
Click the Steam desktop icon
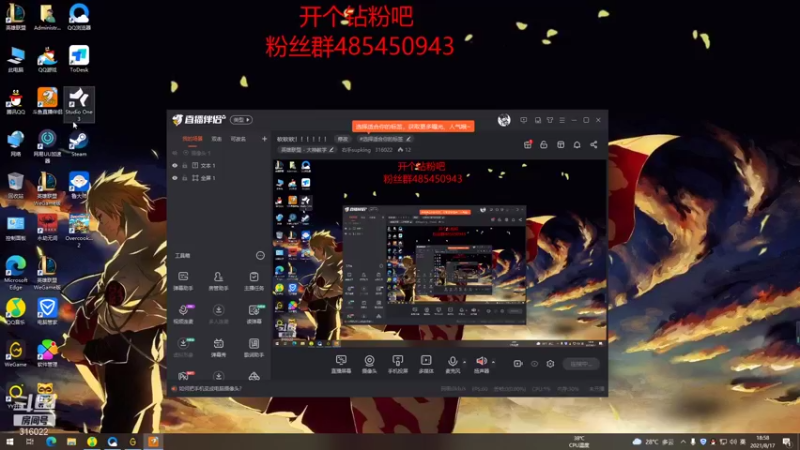79,143
